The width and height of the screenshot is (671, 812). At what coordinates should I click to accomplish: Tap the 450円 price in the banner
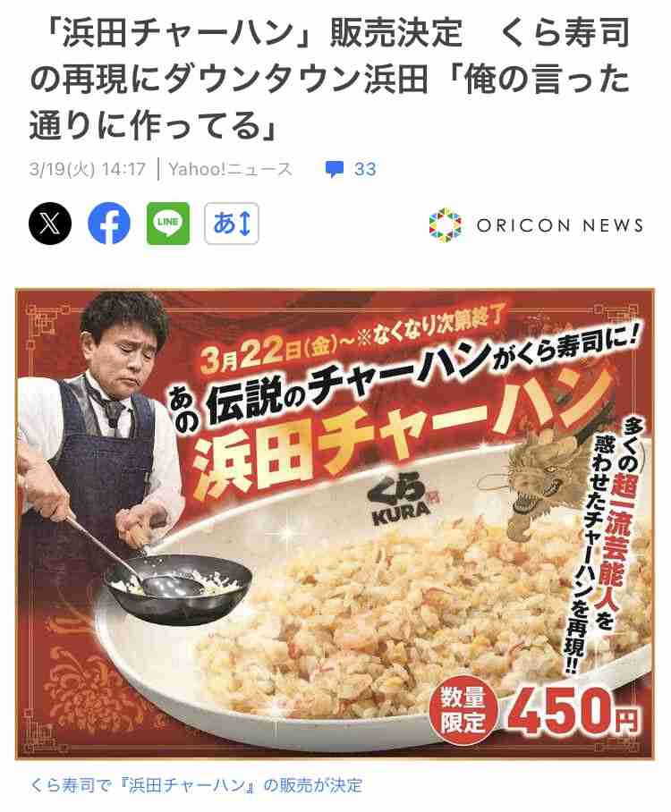(x=573, y=716)
